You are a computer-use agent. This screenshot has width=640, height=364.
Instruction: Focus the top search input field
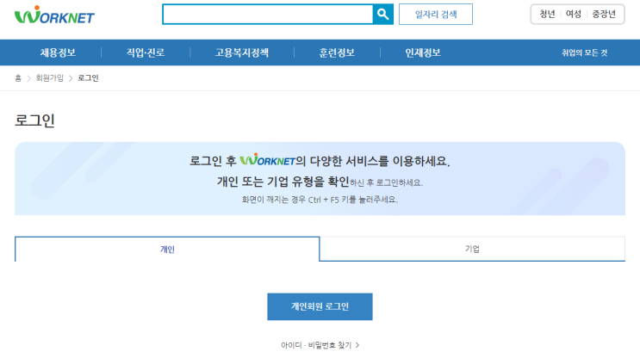coord(268,15)
